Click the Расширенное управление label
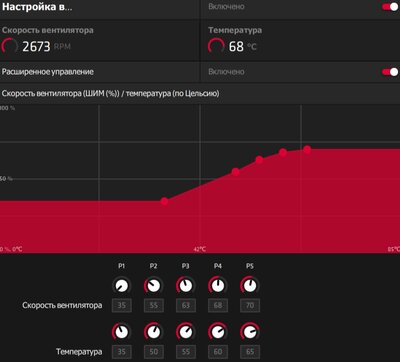400x362 pixels. 48,72
